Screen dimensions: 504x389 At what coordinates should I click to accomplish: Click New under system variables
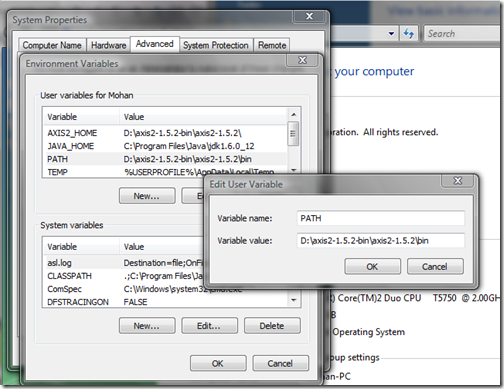click(x=147, y=326)
